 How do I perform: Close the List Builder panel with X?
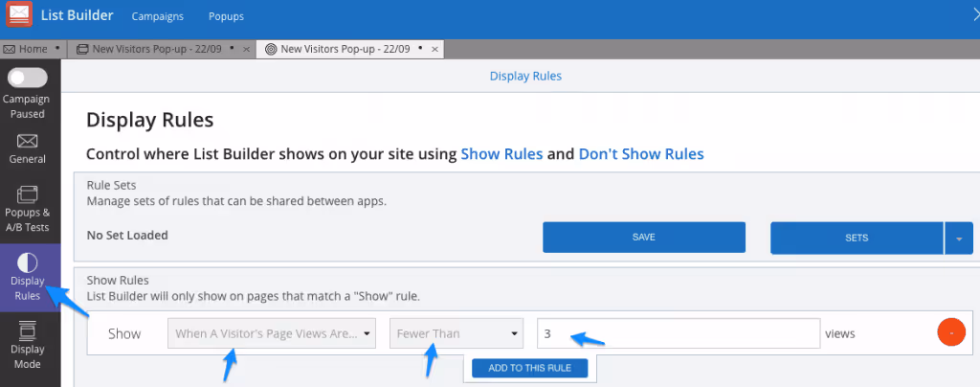(x=976, y=15)
